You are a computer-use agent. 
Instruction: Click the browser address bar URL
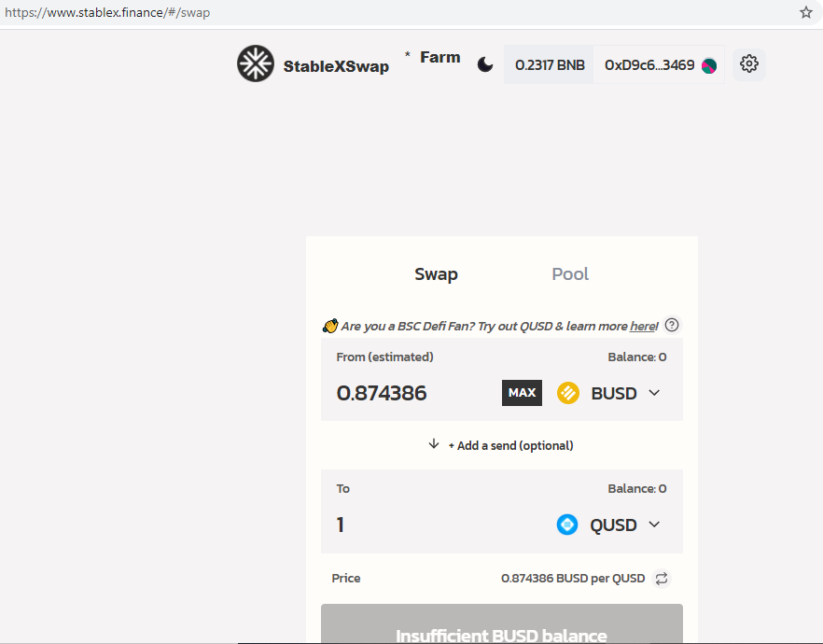tap(107, 12)
